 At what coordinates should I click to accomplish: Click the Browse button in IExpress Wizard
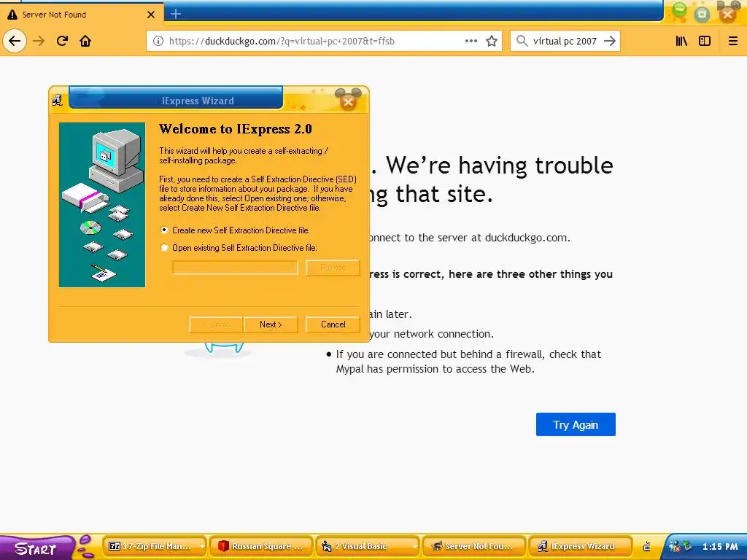click(x=333, y=268)
